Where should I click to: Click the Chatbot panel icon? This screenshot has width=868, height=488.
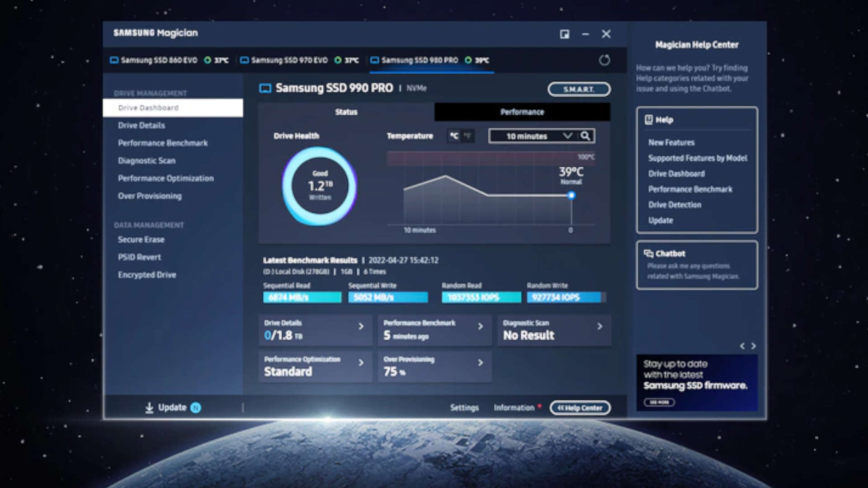(649, 253)
